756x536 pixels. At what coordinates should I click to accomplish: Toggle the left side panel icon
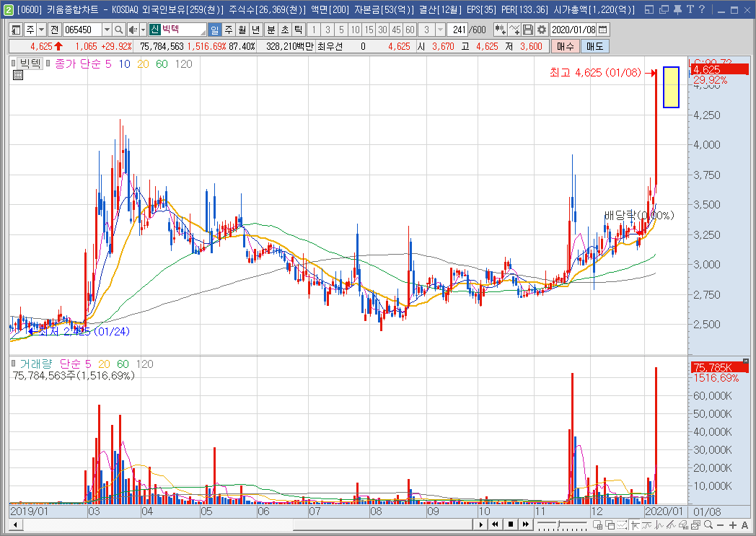15,30
